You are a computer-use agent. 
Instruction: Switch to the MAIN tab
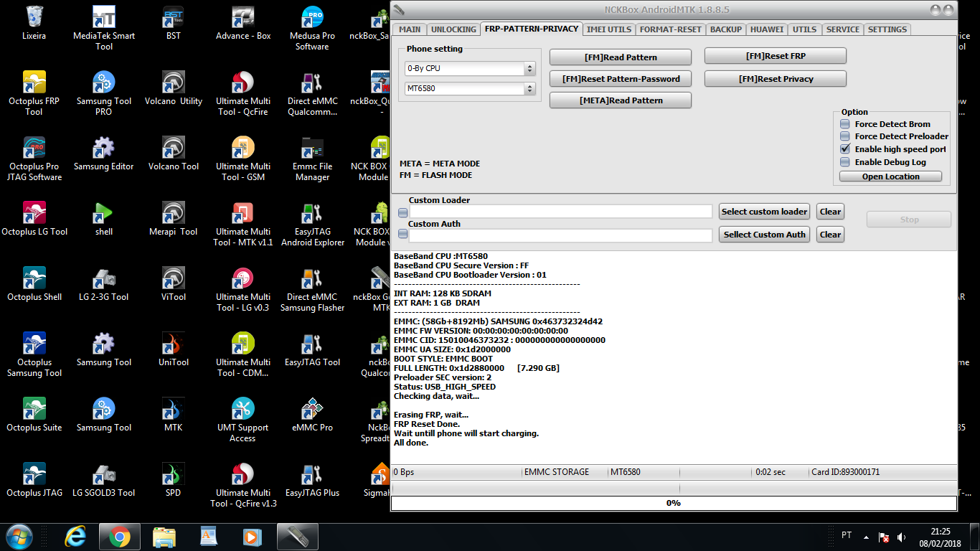(410, 29)
